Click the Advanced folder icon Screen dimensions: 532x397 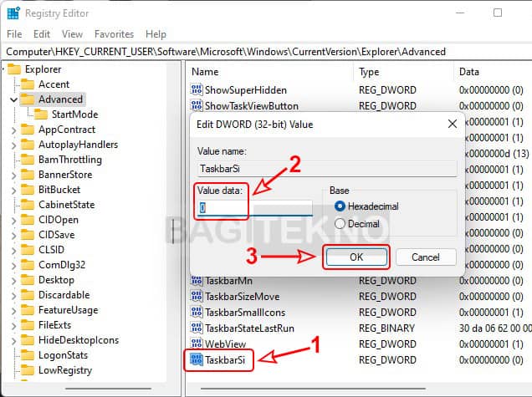coord(28,99)
